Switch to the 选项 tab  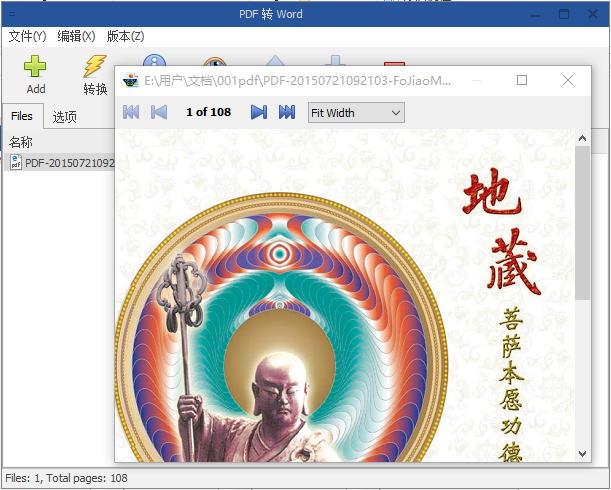pyautogui.click(x=65, y=117)
